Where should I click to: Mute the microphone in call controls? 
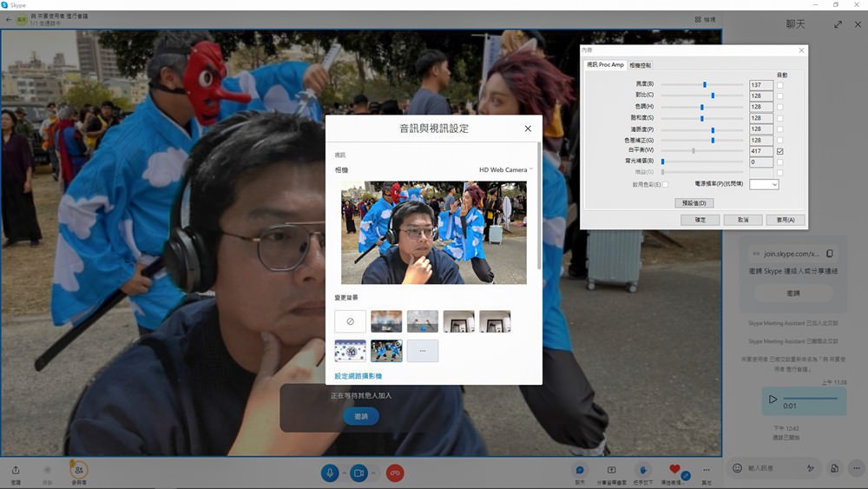click(x=330, y=472)
